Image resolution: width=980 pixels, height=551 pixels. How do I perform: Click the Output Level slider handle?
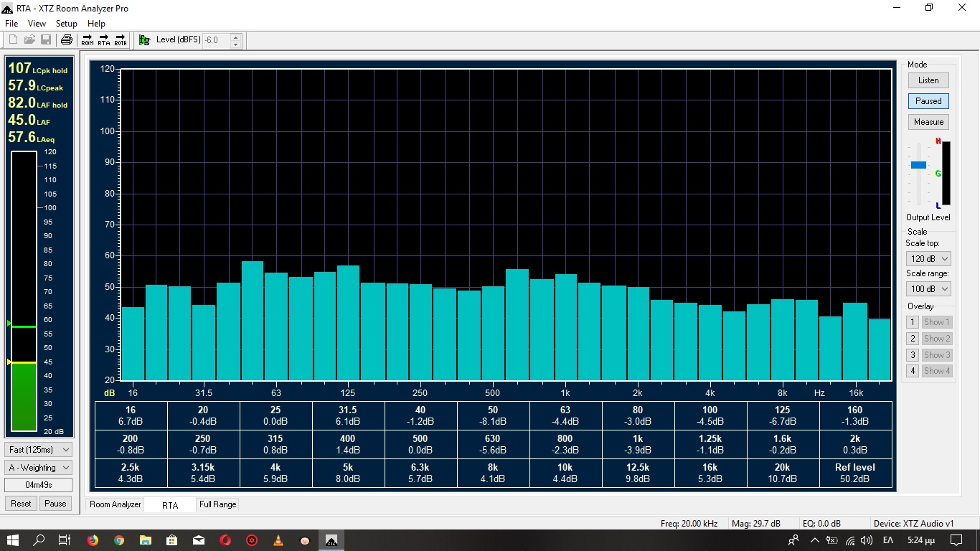[918, 165]
